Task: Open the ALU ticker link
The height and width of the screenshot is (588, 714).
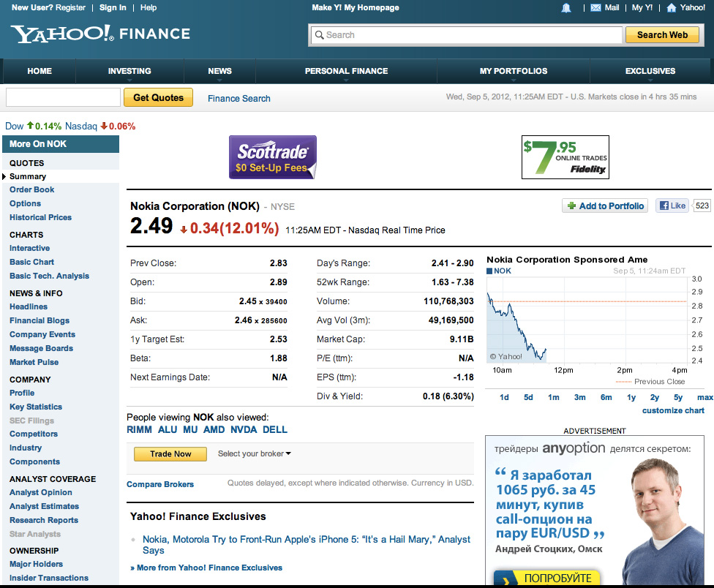Action: coord(168,429)
